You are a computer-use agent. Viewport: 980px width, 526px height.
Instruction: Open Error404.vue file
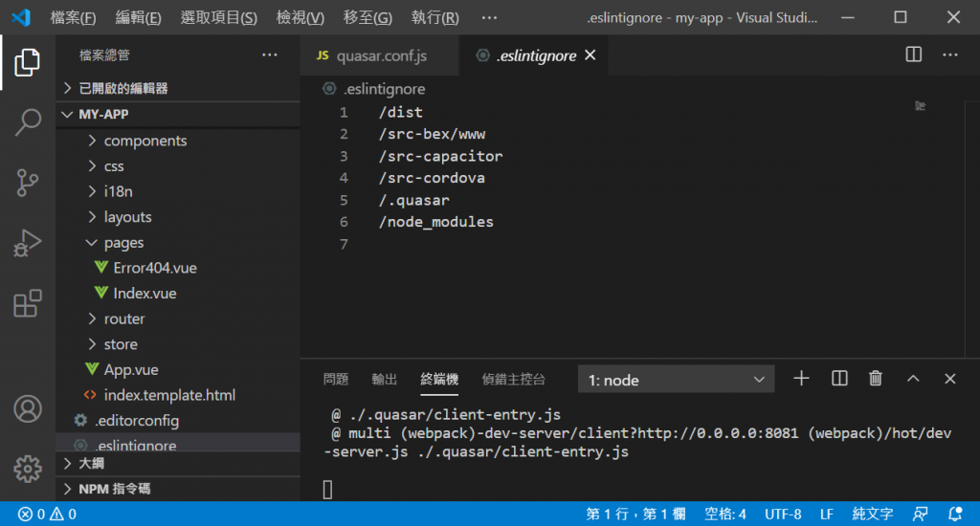click(178, 268)
